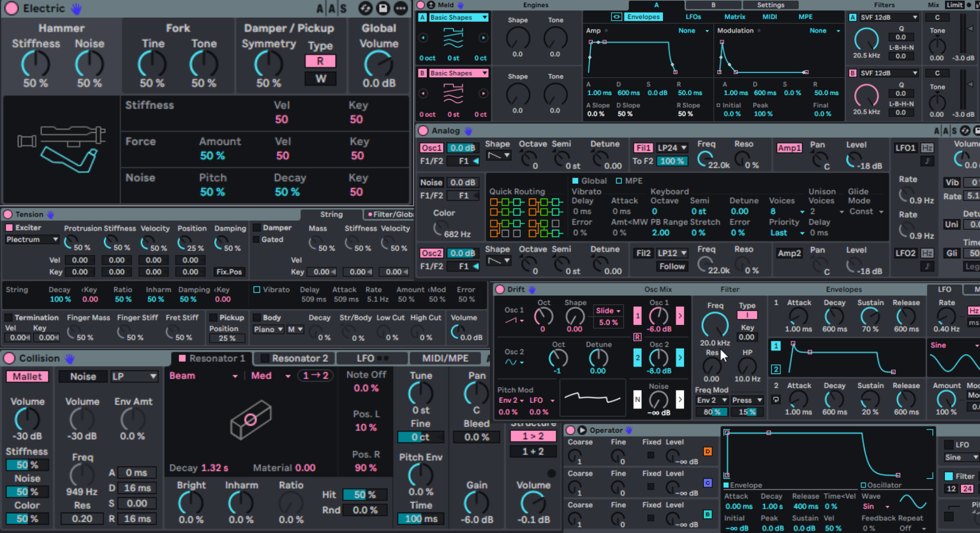Select previous waveform for Meld engine A
This screenshot has width=980, height=533.
pyautogui.click(x=424, y=38)
